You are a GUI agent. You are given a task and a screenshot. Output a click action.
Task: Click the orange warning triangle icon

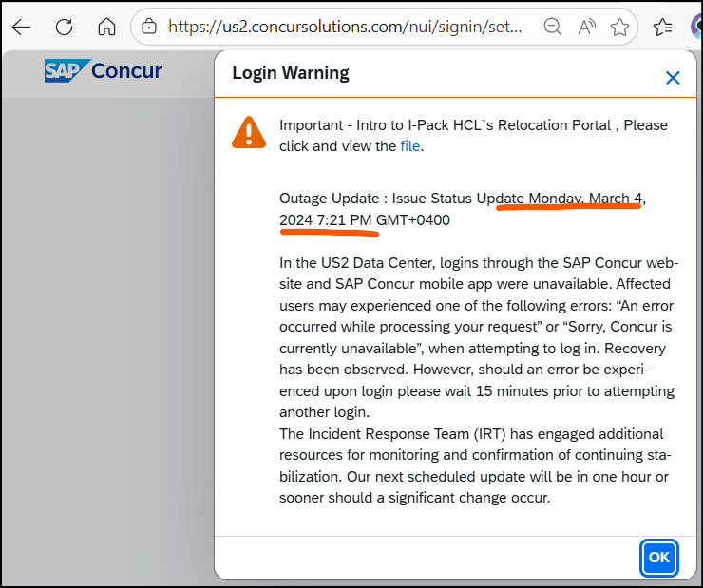(249, 132)
